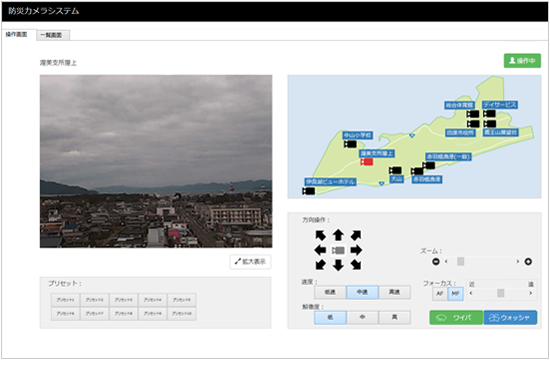The image size is (550, 388).
Task: Click the live camera video image
Action: (x=156, y=161)
